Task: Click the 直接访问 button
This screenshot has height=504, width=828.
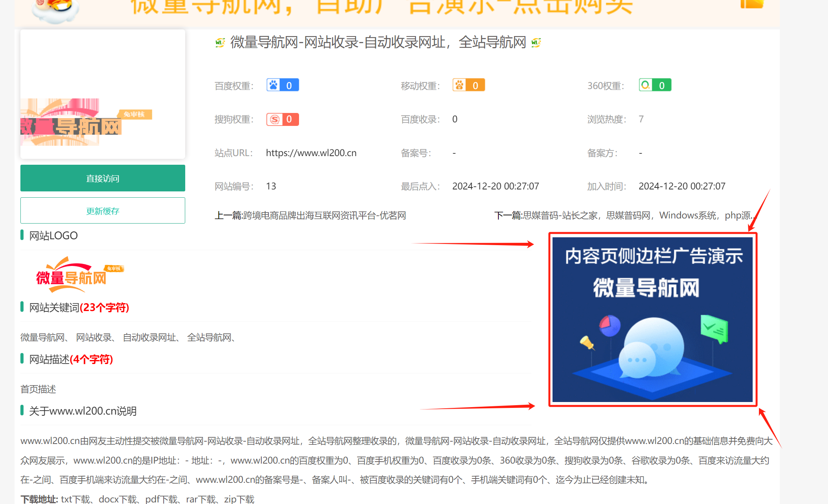Action: (103, 178)
